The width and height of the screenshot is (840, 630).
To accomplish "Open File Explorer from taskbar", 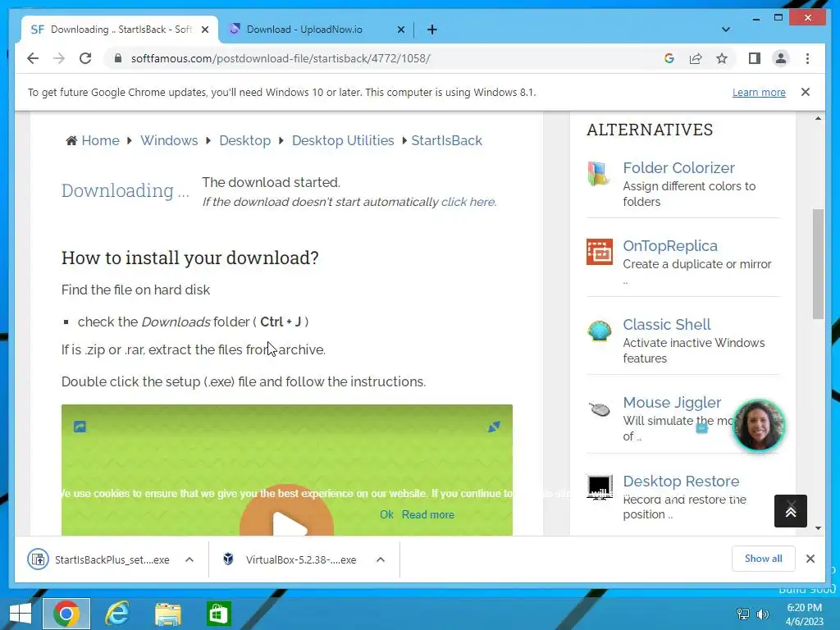I will pyautogui.click(x=167, y=614).
